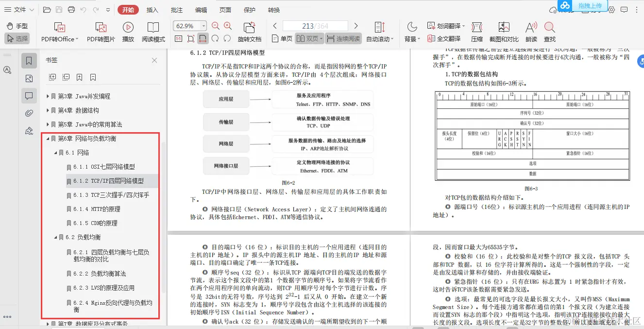Select the PDF转图片 export tool
This screenshot has height=329, width=644.
click(102, 31)
